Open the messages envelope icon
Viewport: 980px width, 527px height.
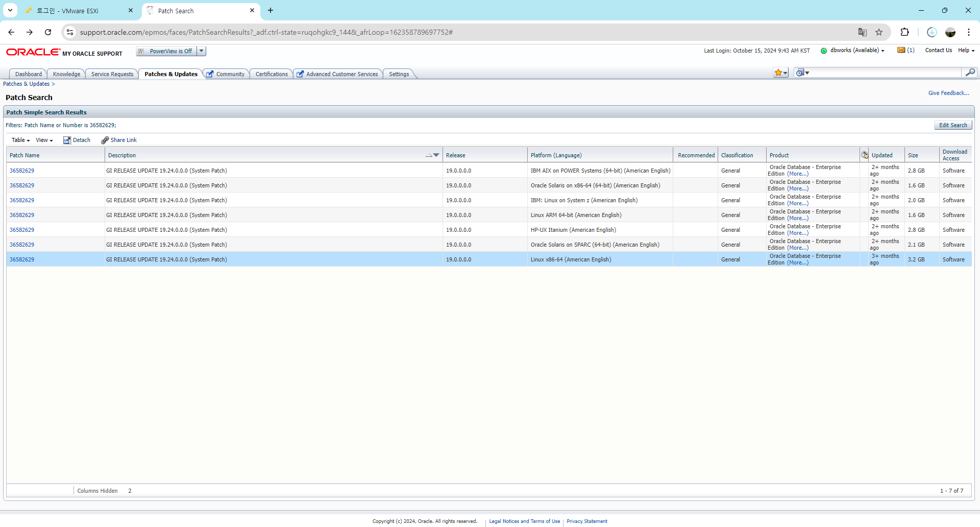[x=901, y=50]
